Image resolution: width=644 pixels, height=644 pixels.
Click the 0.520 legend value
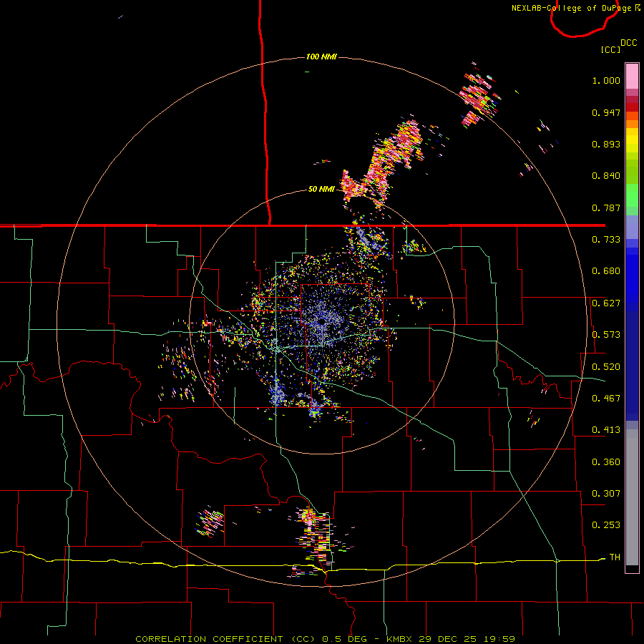(606, 367)
